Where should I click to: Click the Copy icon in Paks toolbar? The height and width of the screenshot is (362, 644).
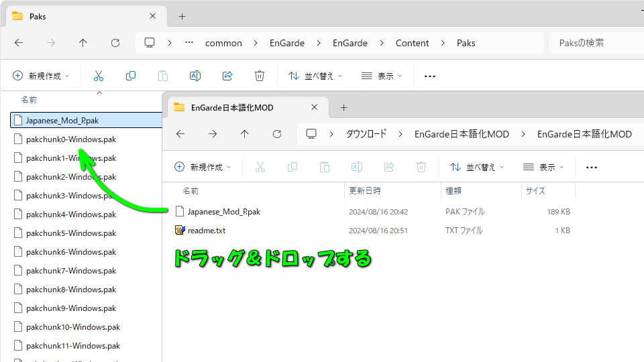tap(131, 76)
